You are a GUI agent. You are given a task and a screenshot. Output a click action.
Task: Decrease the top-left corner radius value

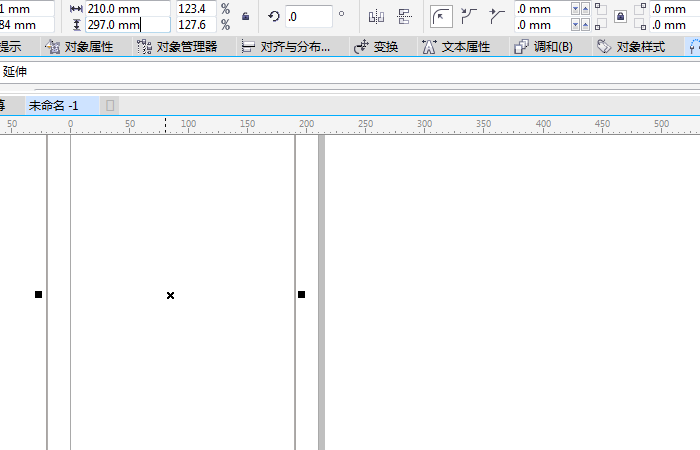coord(575,9)
